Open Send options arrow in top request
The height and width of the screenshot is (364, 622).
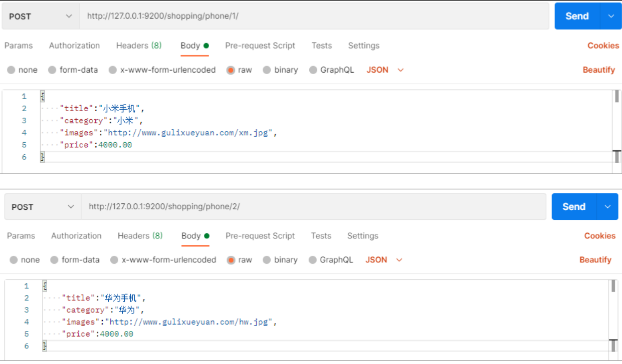coord(611,16)
